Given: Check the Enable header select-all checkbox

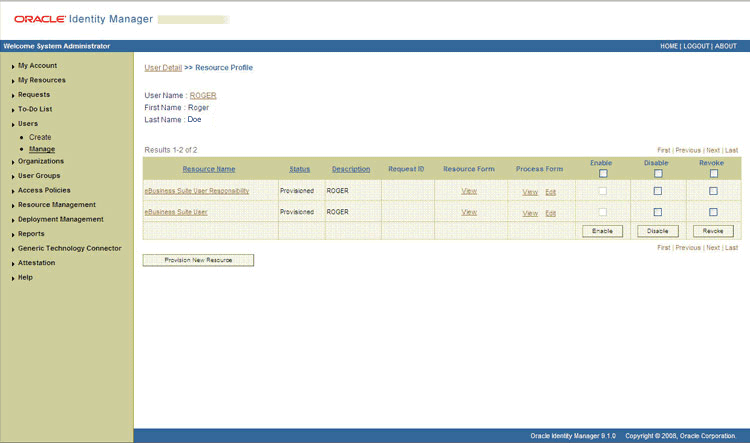Looking at the screenshot, I should click(x=603, y=173).
